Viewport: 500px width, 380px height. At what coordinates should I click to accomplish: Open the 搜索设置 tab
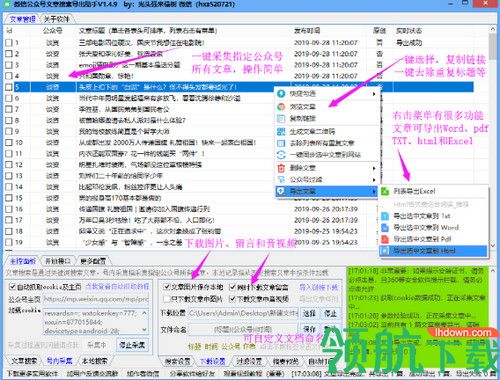coord(178,361)
